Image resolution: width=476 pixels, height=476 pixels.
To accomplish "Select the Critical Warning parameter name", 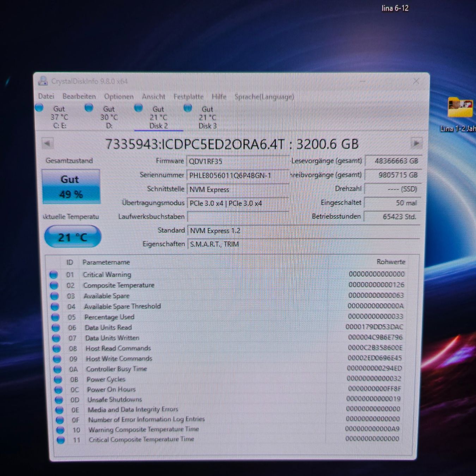I will [107, 274].
